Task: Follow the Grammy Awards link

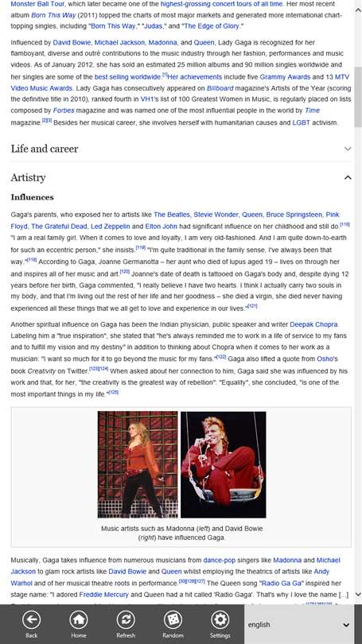Action: (285, 77)
